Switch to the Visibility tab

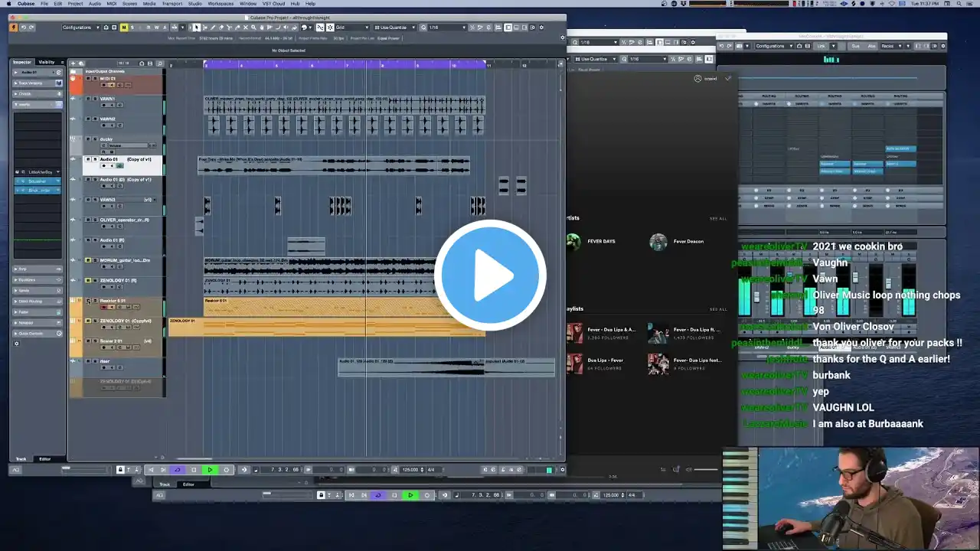[47, 62]
